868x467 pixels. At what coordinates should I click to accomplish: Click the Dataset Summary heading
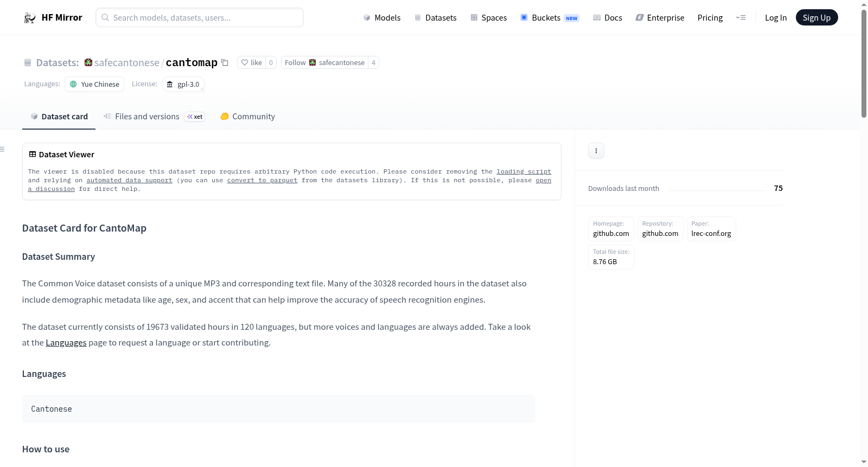pos(59,257)
